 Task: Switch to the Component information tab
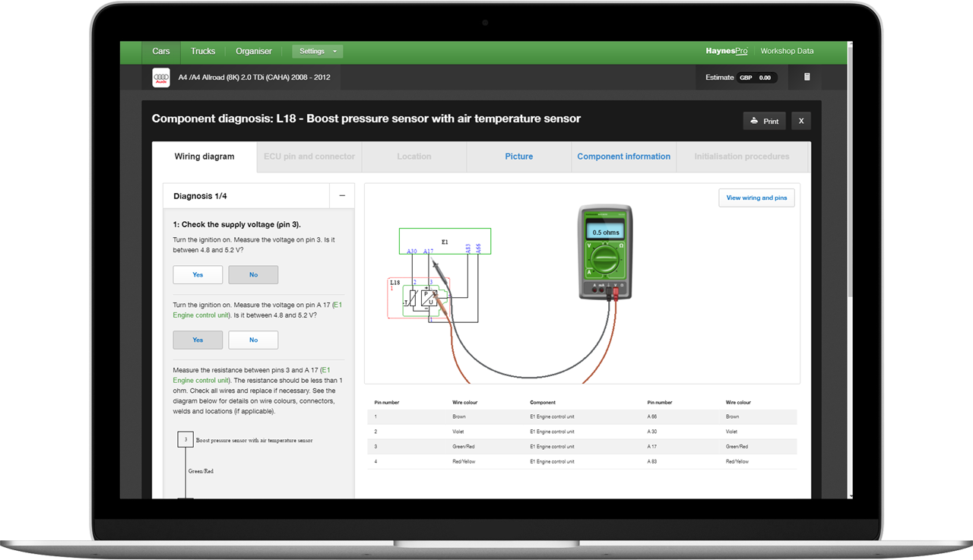pos(623,157)
